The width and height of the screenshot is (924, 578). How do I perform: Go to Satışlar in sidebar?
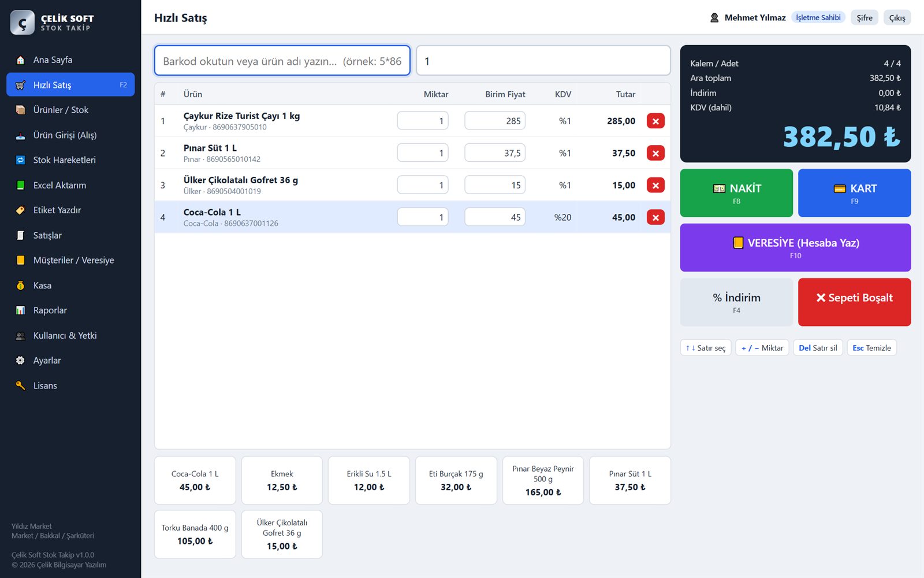70,235
